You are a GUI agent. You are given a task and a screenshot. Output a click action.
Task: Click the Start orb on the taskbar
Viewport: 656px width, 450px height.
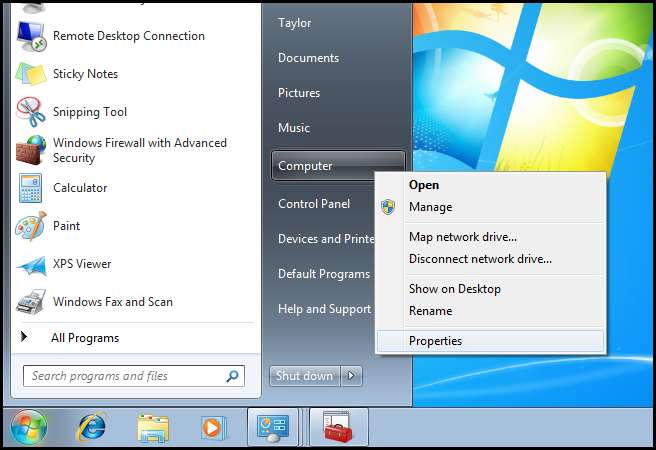click(28, 427)
